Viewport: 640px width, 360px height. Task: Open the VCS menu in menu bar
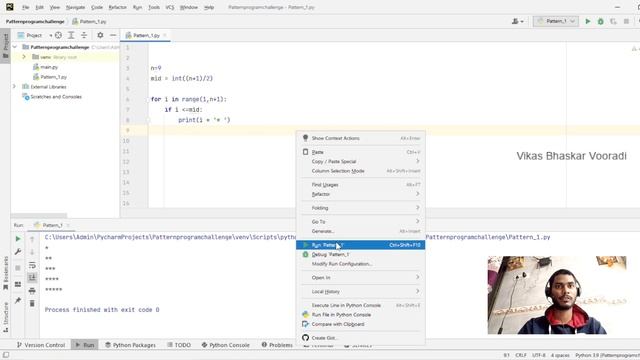point(170,7)
